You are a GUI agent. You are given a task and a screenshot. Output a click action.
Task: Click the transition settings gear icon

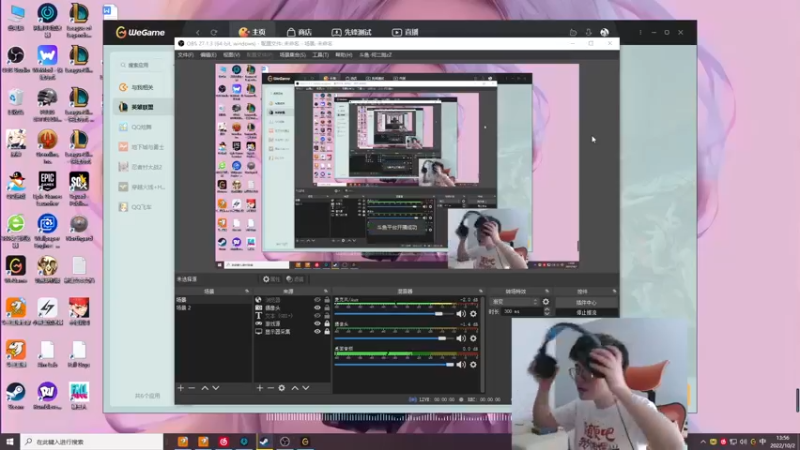546,302
